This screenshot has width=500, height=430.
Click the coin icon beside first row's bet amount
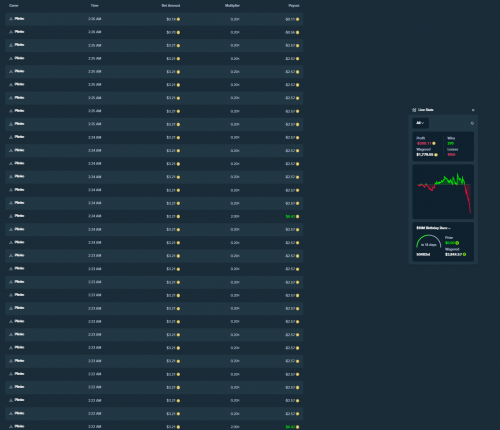click(178, 19)
